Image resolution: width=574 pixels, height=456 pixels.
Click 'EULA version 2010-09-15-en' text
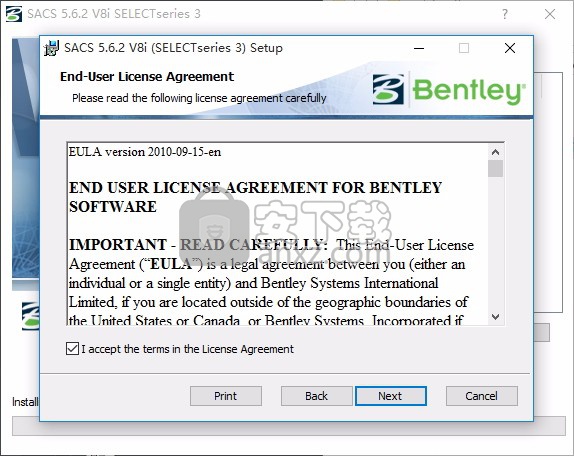[145, 152]
